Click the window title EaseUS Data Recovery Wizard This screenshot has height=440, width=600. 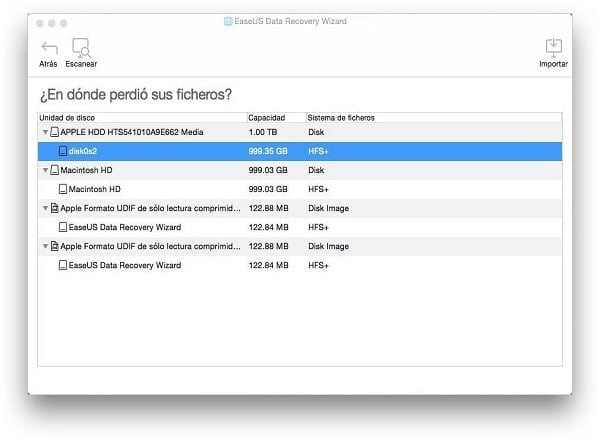click(x=290, y=21)
